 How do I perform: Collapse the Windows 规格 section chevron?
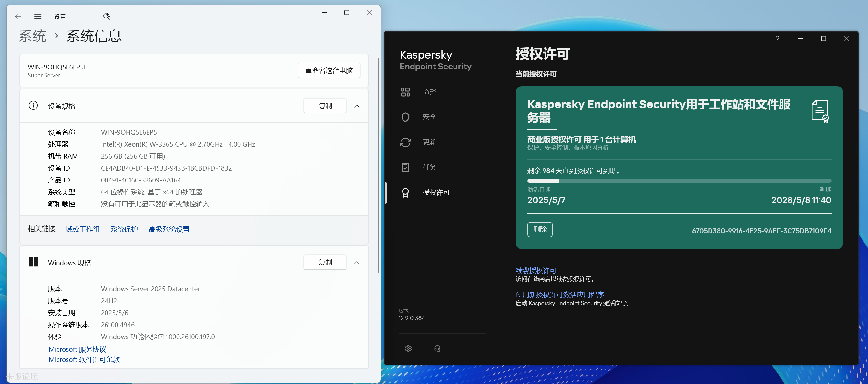(x=357, y=263)
